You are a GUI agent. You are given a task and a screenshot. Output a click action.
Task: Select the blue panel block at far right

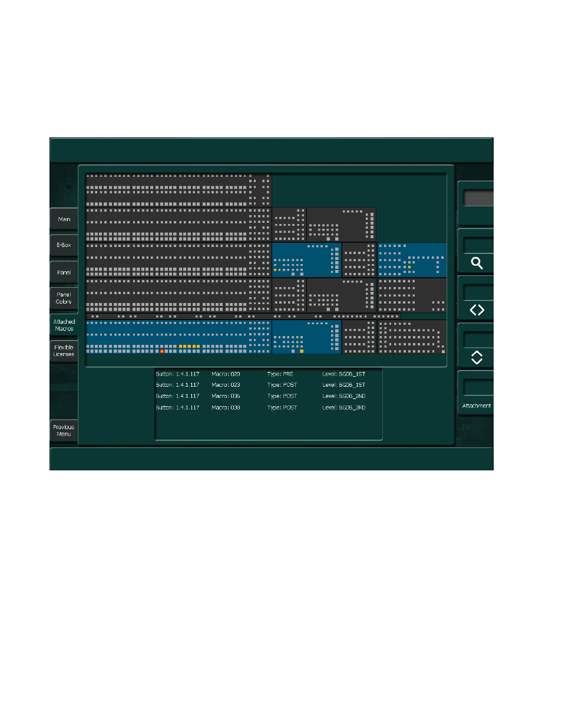(x=412, y=259)
